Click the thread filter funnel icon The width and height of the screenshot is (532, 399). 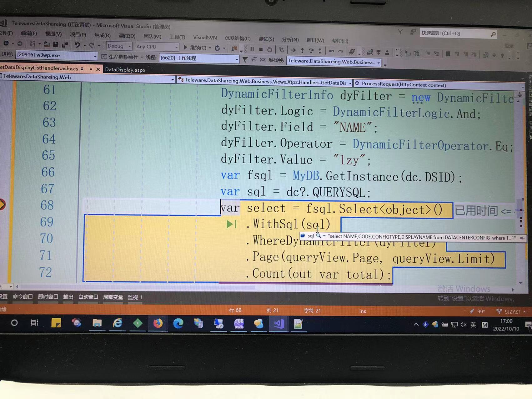point(245,59)
